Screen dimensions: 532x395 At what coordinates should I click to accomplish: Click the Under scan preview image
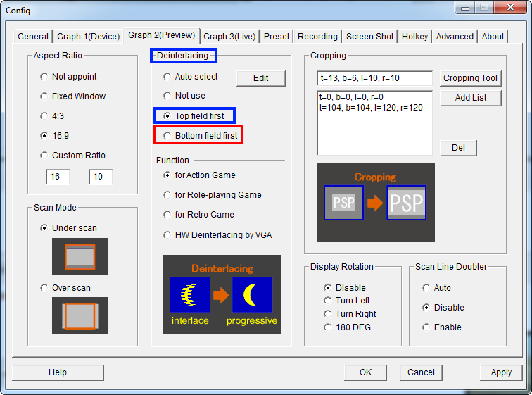pos(80,256)
